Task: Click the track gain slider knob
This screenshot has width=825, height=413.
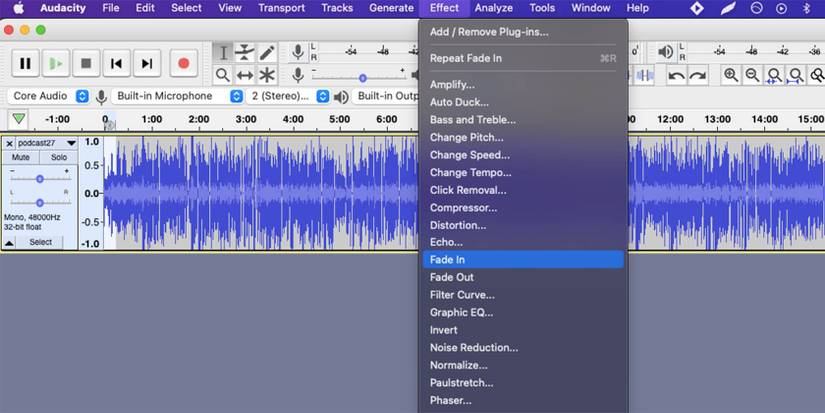Action: (40, 179)
